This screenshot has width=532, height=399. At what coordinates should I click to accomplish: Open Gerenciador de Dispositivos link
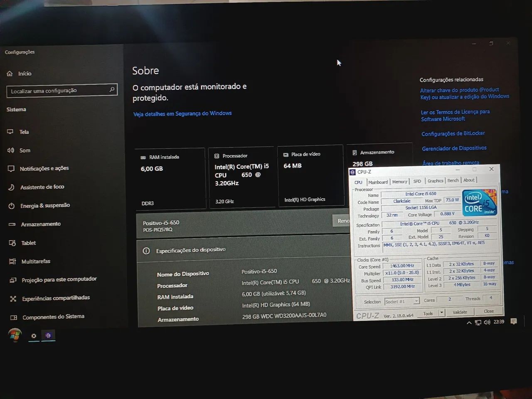pyautogui.click(x=454, y=148)
